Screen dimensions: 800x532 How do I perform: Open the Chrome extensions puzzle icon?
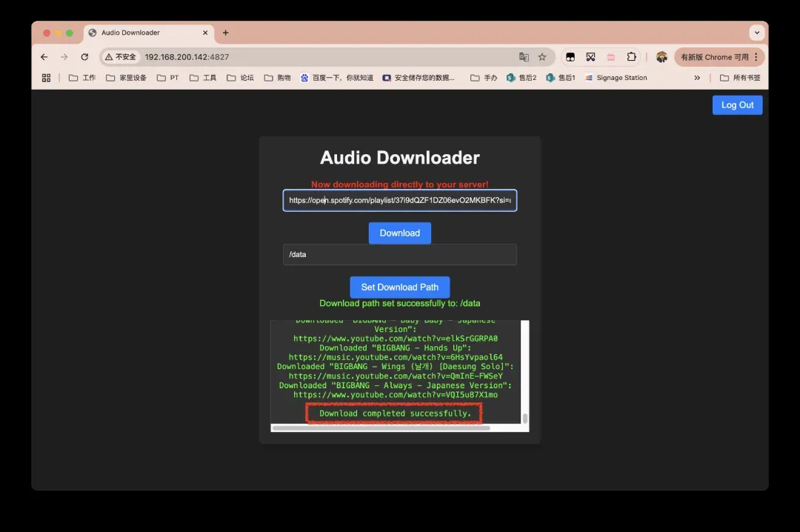(631, 57)
